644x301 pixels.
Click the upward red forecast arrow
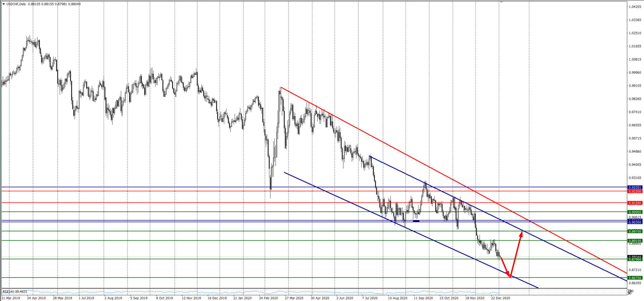[x=516, y=253]
